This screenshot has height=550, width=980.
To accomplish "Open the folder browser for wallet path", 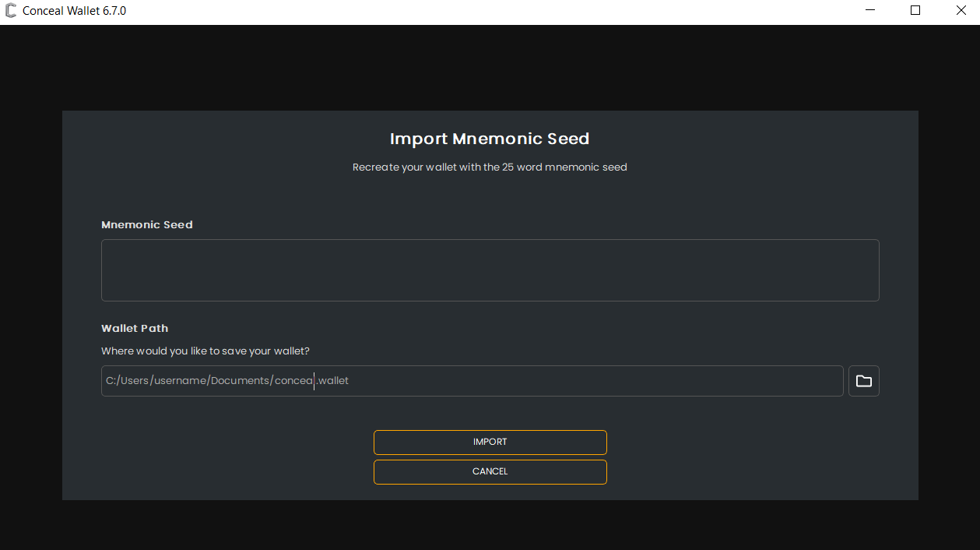I will tap(863, 381).
